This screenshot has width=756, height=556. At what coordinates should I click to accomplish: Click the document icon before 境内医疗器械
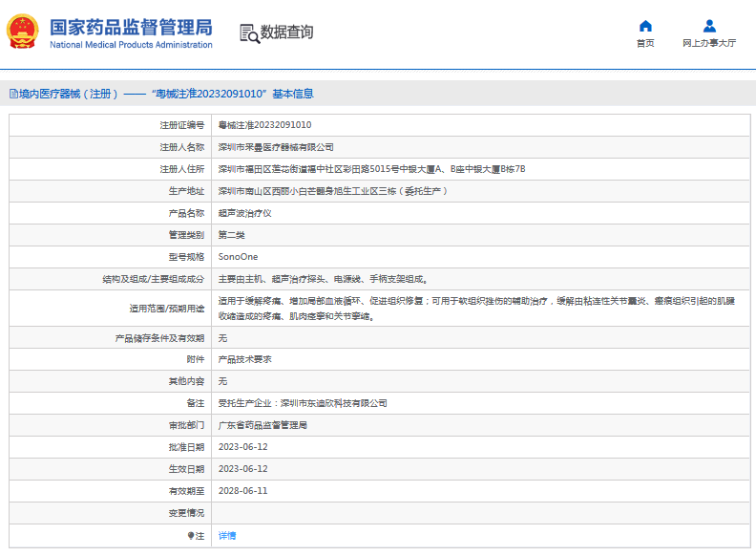point(13,94)
